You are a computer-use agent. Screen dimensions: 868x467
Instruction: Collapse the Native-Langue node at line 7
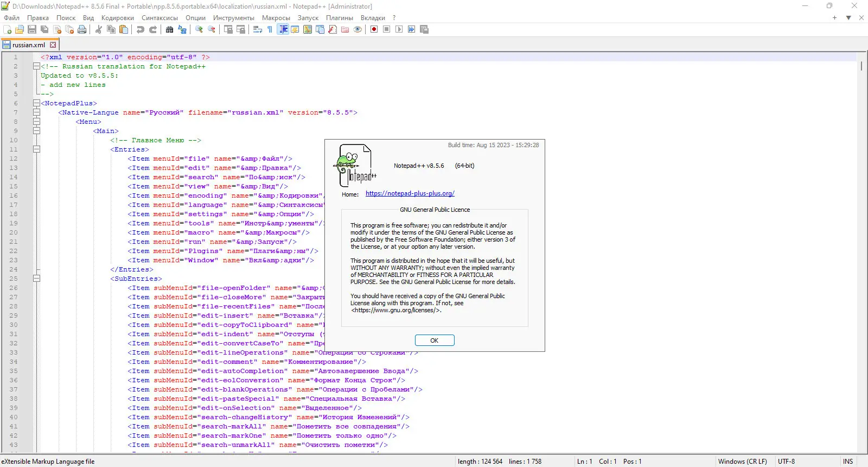[36, 112]
